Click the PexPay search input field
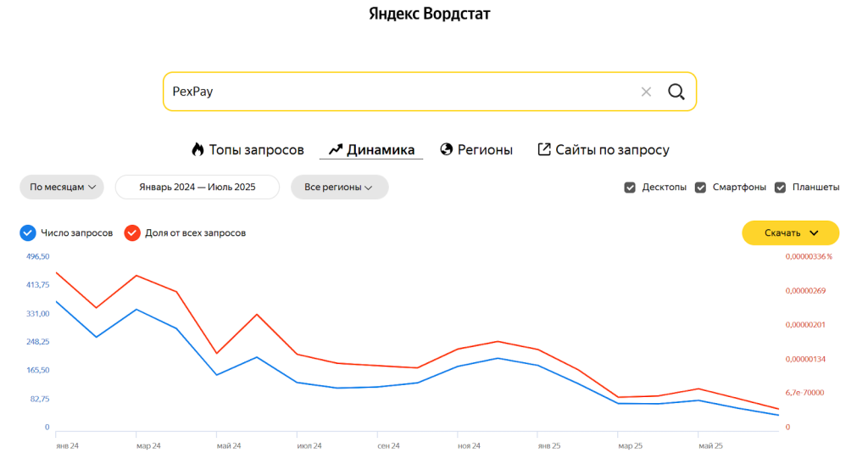Screen dimensions: 868x459 tap(398, 92)
